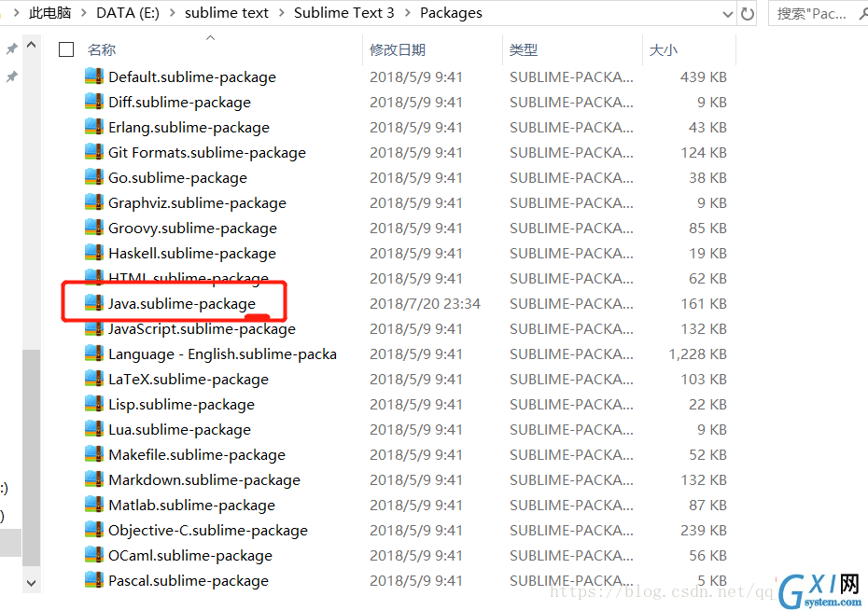Expand the chevron after DATA (E:) in breadcrumb
The image size is (868, 610).
[x=172, y=13]
